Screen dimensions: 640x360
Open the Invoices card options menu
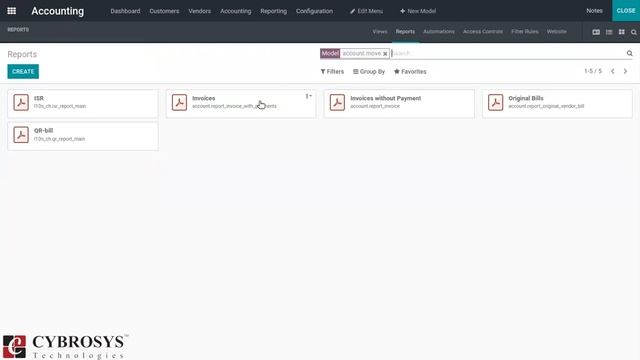point(308,96)
